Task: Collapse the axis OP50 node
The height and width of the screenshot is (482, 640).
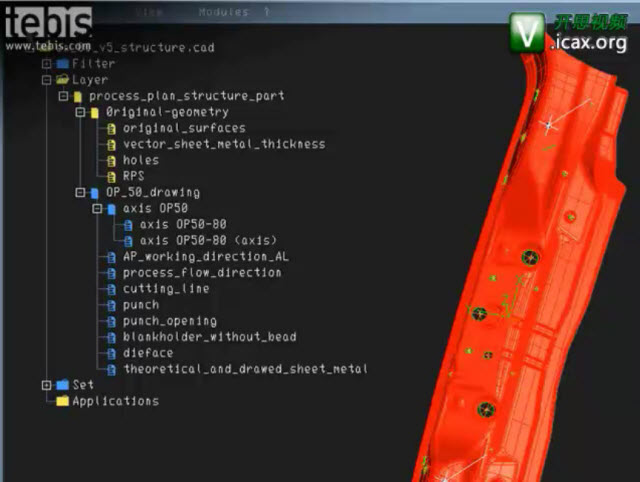Action: (x=97, y=209)
